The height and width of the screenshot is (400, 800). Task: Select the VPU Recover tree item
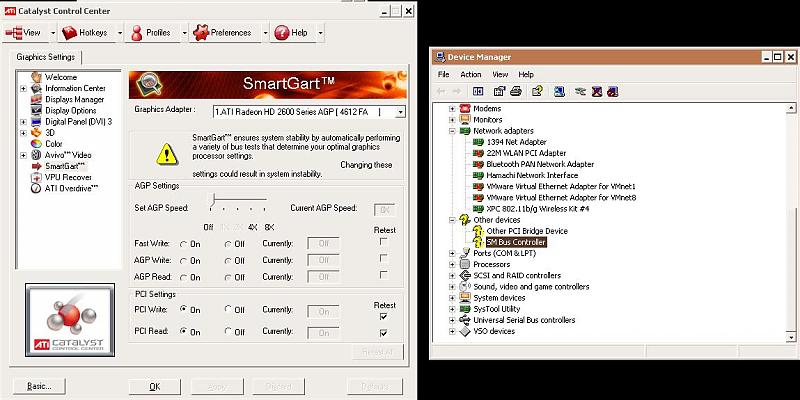click(68, 177)
